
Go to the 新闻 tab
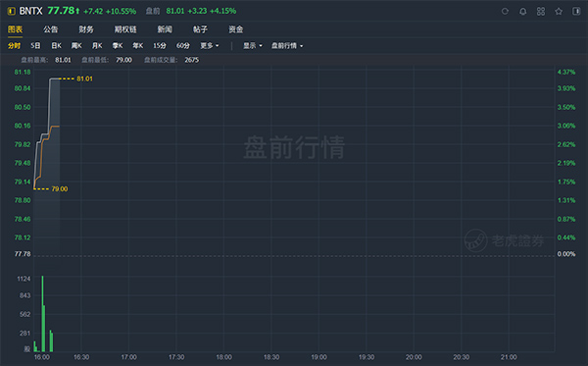point(165,29)
